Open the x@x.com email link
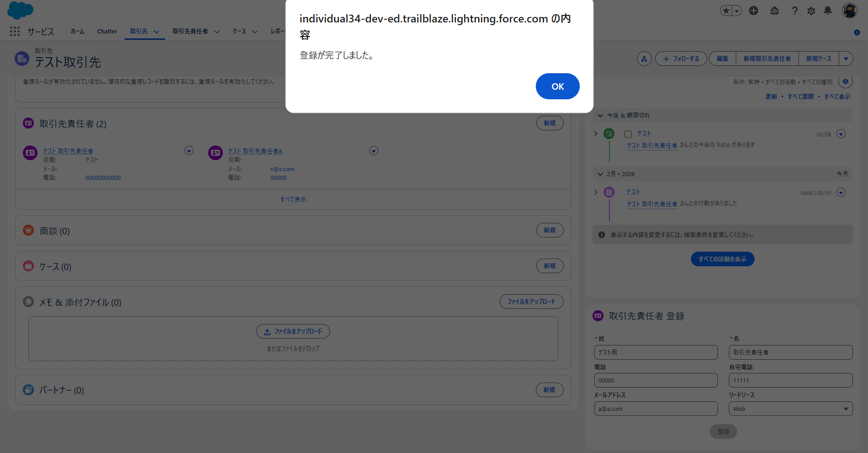Screen dimensions: 868x453 (x=282, y=169)
